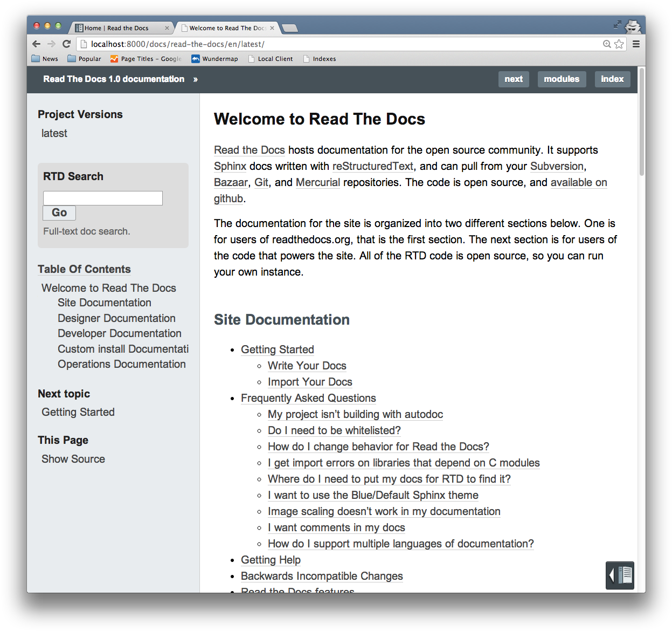Click the forward navigation arrow
The width and height of the screenshot is (672, 631).
point(51,44)
